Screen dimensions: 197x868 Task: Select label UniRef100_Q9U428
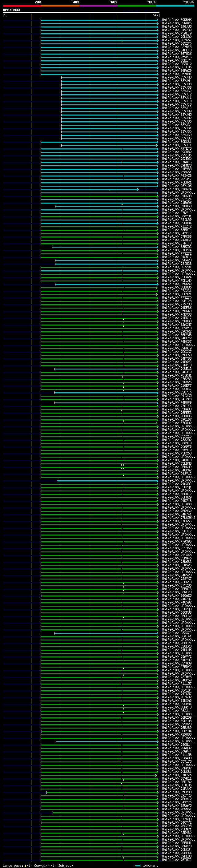pos(177,260)
